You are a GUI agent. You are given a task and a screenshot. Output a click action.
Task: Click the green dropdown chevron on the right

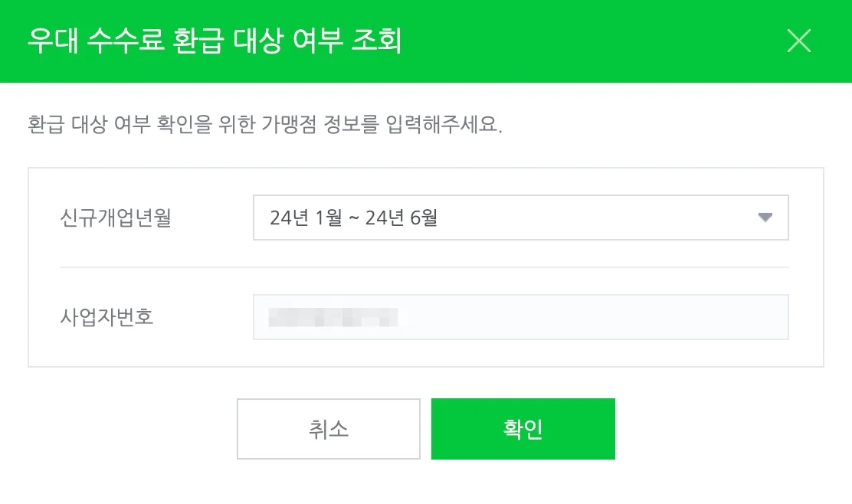(764, 218)
